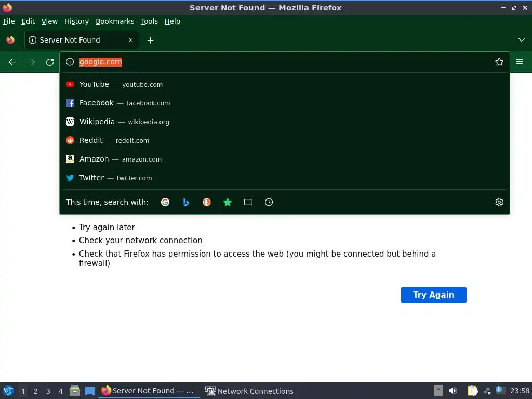The width and height of the screenshot is (532, 399).
Task: Search this time with Google
Action: pos(165,202)
